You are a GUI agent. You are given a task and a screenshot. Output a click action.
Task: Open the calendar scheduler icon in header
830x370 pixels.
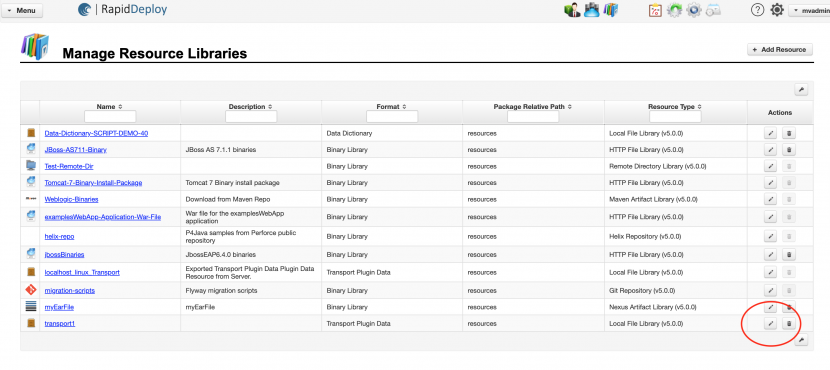pos(714,10)
